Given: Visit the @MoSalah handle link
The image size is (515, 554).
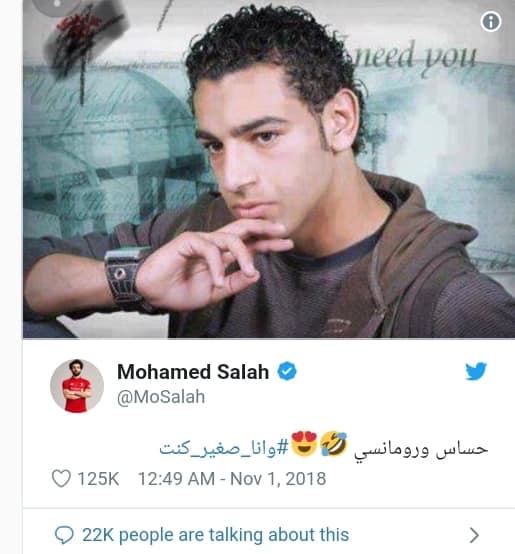Looking at the screenshot, I should click(161, 397).
